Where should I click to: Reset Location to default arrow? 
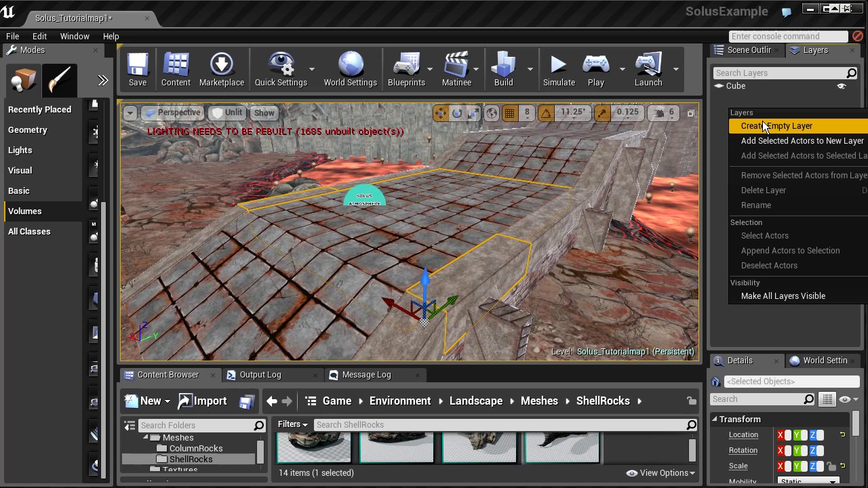[x=842, y=434]
